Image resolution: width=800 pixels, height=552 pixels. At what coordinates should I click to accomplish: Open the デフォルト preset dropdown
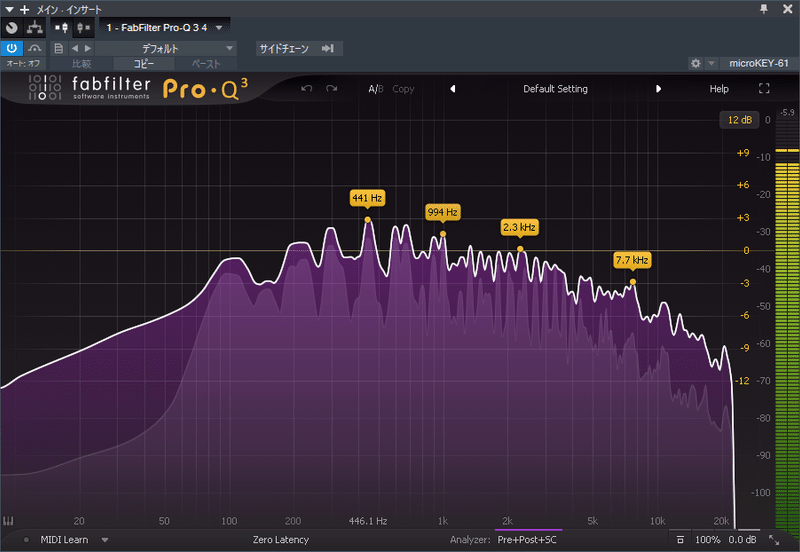[165, 48]
